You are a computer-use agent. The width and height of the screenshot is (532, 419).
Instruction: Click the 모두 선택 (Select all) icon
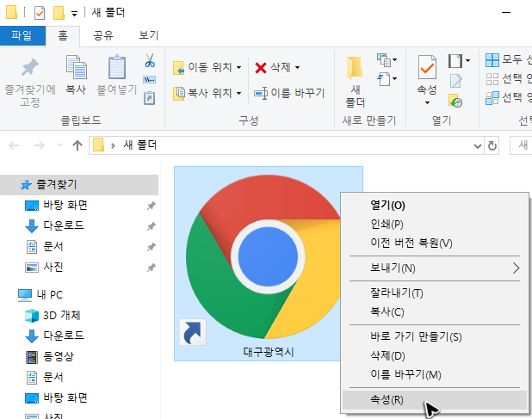tap(492, 60)
